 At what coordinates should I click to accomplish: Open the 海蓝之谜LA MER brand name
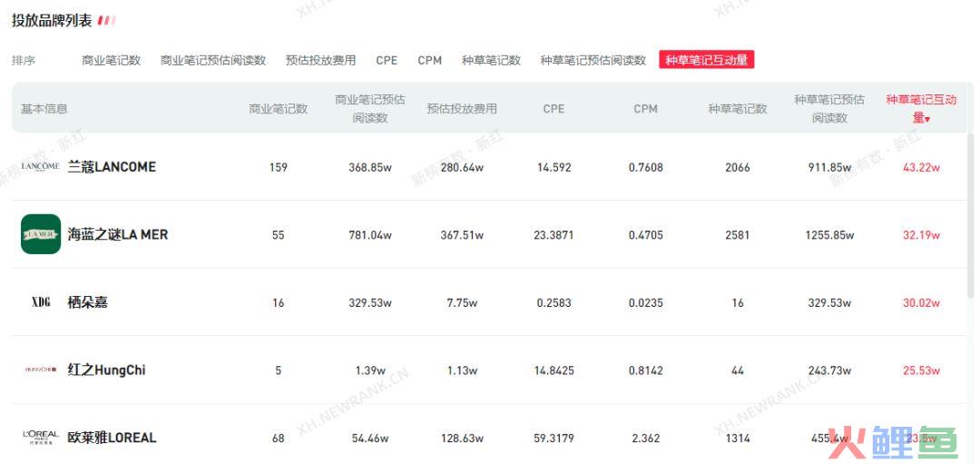coord(117,234)
